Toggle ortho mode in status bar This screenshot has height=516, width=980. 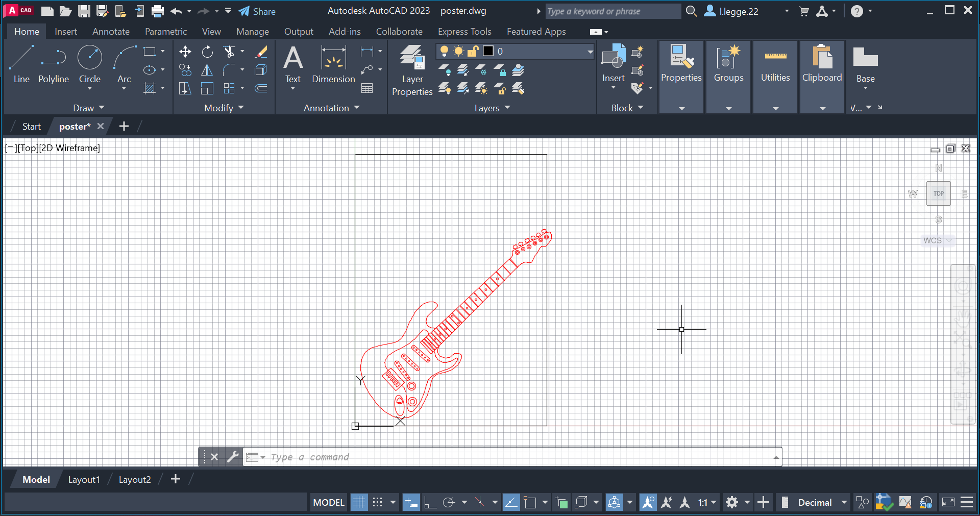point(430,503)
